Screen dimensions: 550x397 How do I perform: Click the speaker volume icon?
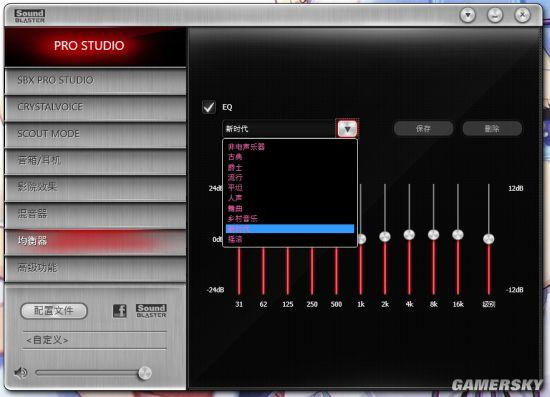(21, 372)
